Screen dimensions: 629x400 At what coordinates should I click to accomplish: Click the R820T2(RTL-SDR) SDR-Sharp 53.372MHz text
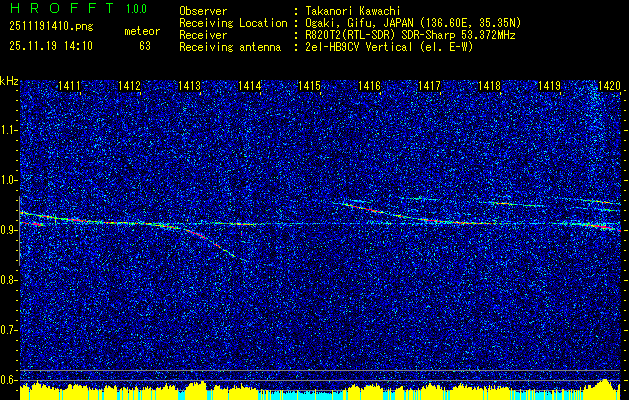pos(408,35)
